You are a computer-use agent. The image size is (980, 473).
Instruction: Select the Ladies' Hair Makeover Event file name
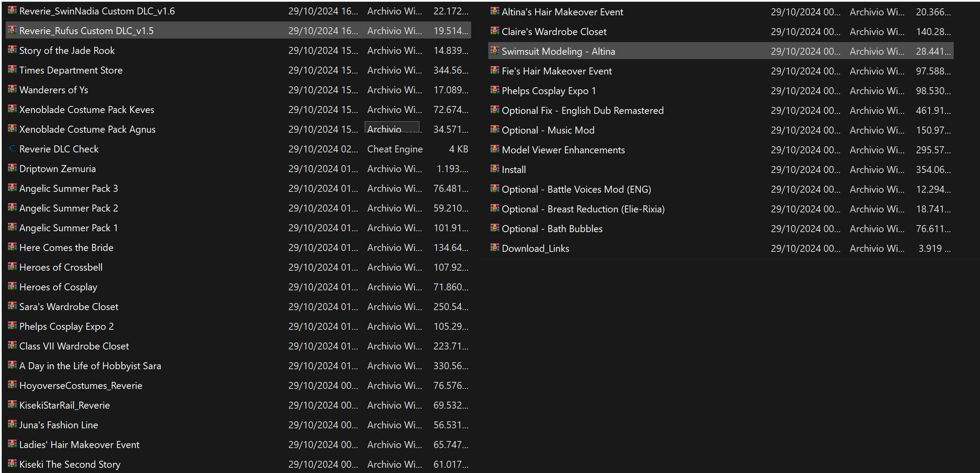(79, 445)
